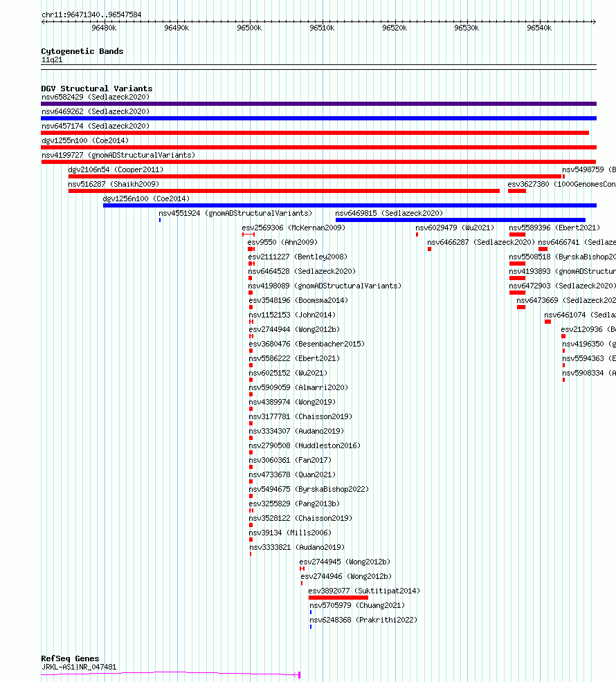
Task: Click nsv5494675 (ByrskaBishop2022) label
Action: pyautogui.click(x=309, y=489)
